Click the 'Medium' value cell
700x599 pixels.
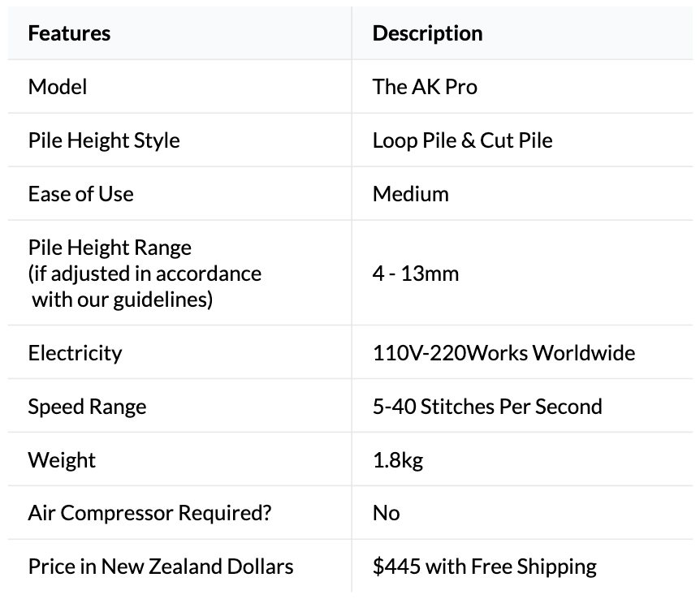410,193
